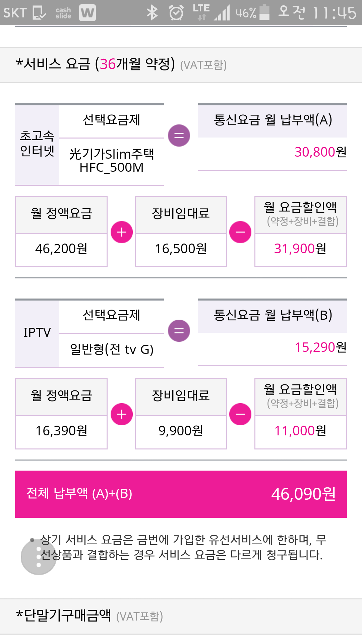Tap the plus icon beside IPTV 장비임대료
The image size is (362, 644).
point(122,414)
